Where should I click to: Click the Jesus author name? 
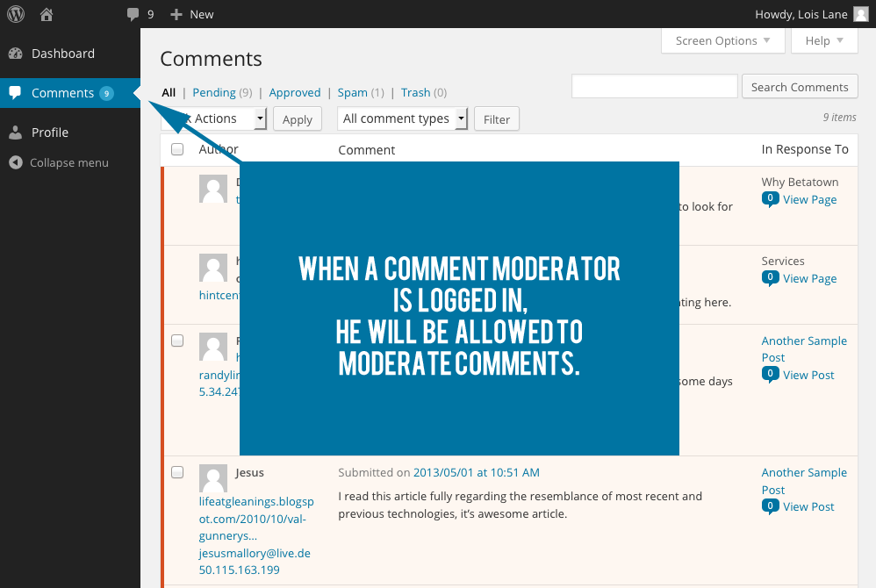point(250,472)
